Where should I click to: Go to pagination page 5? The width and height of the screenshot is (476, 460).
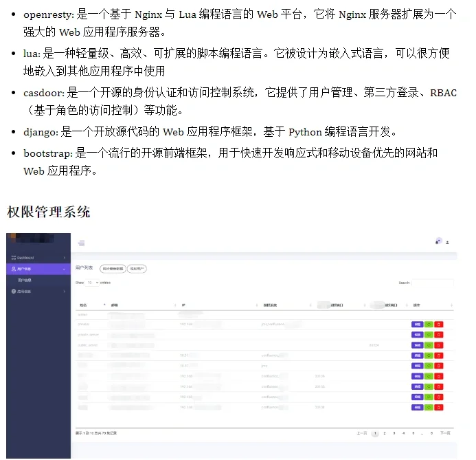(413, 433)
